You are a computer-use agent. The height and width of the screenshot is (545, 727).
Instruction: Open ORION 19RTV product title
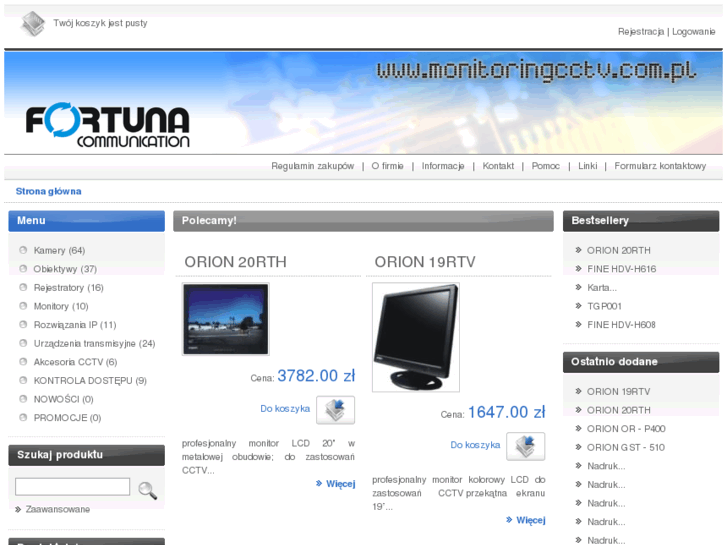[425, 262]
